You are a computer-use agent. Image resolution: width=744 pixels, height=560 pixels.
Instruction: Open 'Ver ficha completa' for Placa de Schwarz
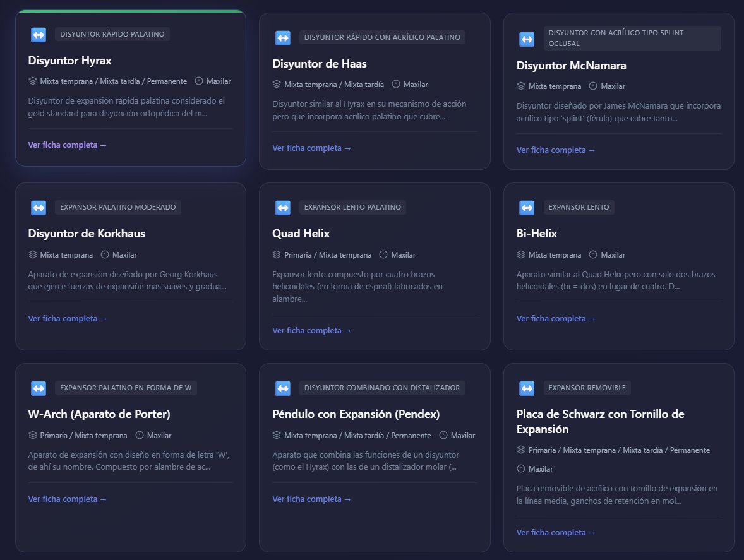point(556,533)
